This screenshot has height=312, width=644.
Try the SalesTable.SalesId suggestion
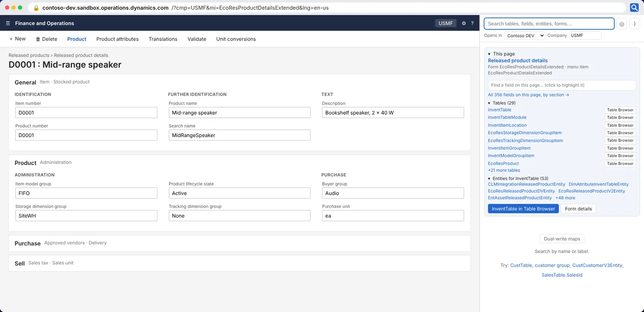[x=562, y=275]
